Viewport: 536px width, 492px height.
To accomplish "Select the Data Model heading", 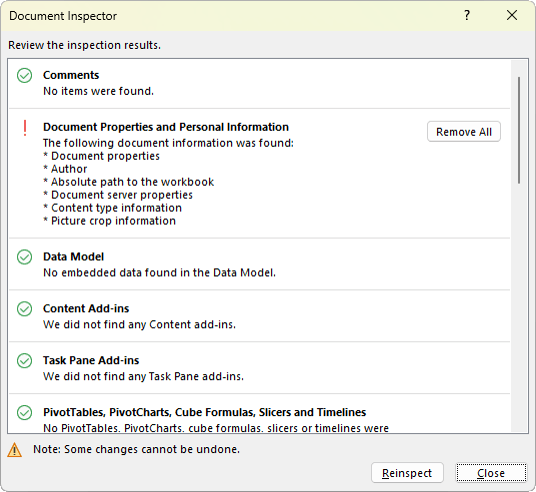I will coord(73,257).
